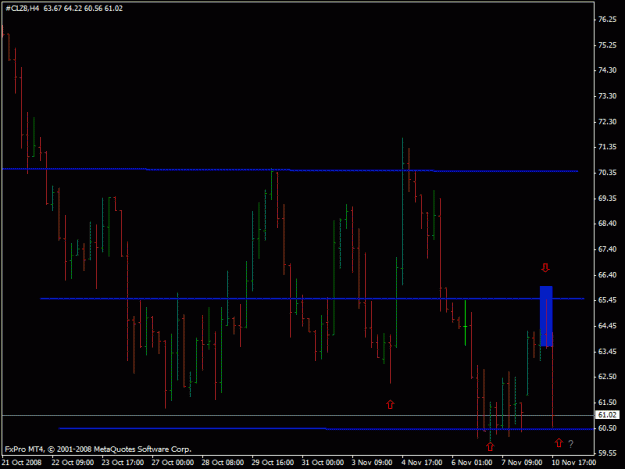Click the 70.35 price scale label
This screenshot has width=625, height=469.
tap(607, 173)
